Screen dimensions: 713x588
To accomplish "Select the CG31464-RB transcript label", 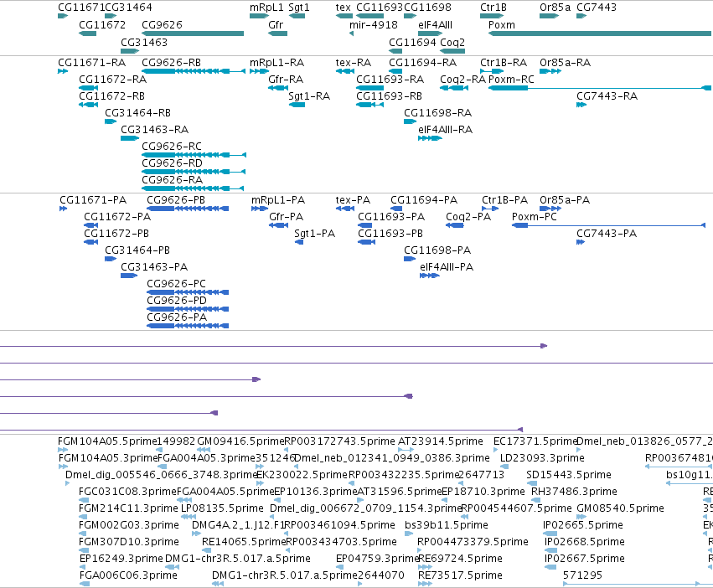I will pos(137,113).
